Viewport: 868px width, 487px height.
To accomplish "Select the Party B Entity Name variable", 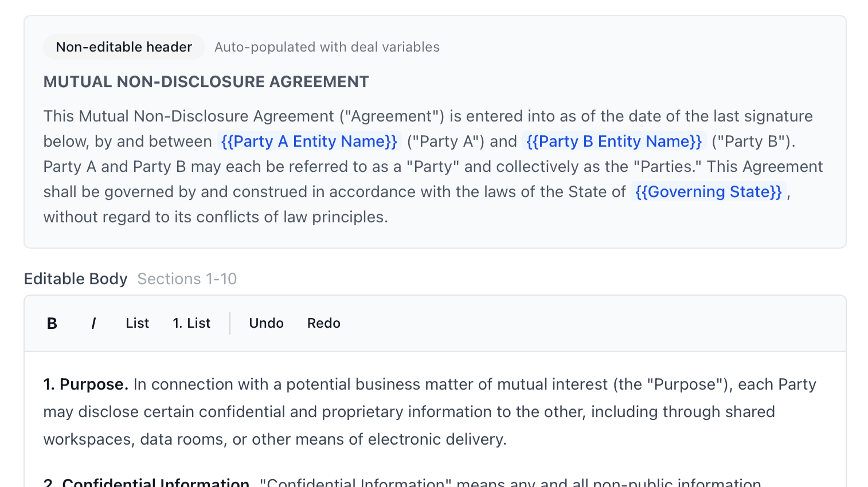I will (614, 142).
